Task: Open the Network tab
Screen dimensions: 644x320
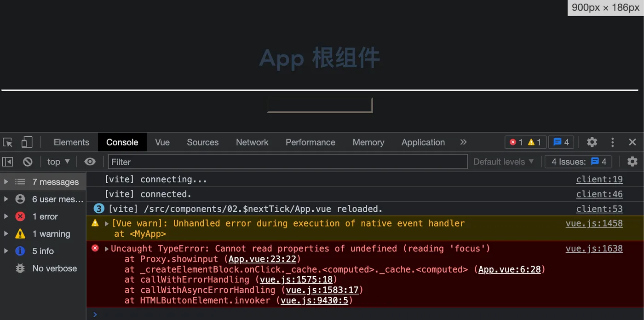Action: [252, 142]
